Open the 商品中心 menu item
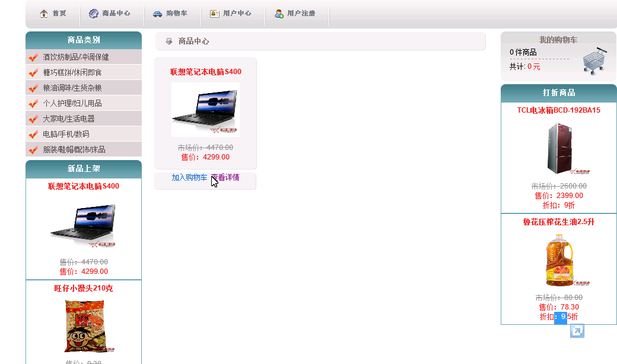The image size is (617, 364). [116, 14]
